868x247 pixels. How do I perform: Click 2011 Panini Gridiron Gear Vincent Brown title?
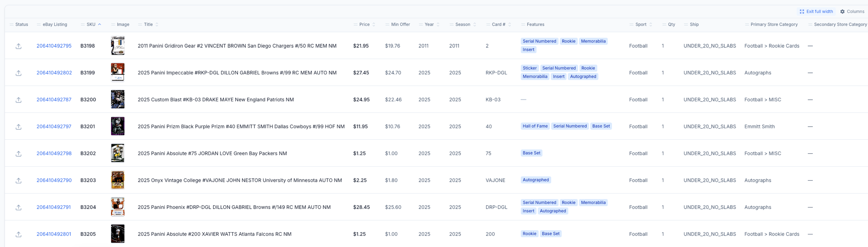pyautogui.click(x=237, y=46)
